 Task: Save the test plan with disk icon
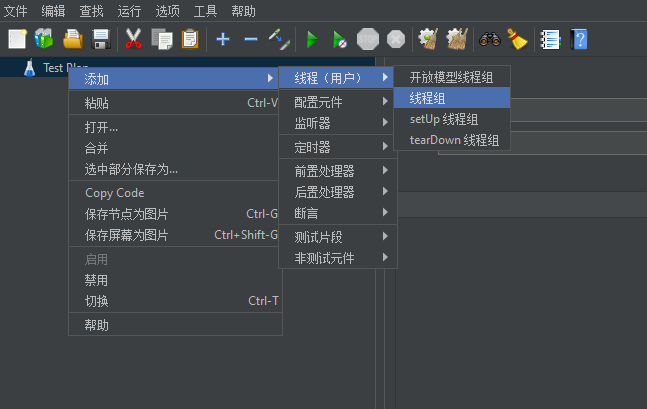[x=100, y=39]
